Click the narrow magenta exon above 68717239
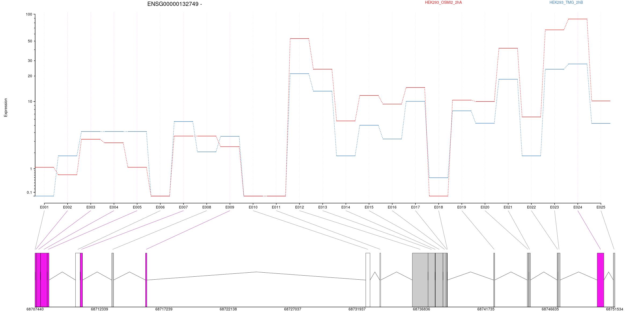 tap(146, 280)
